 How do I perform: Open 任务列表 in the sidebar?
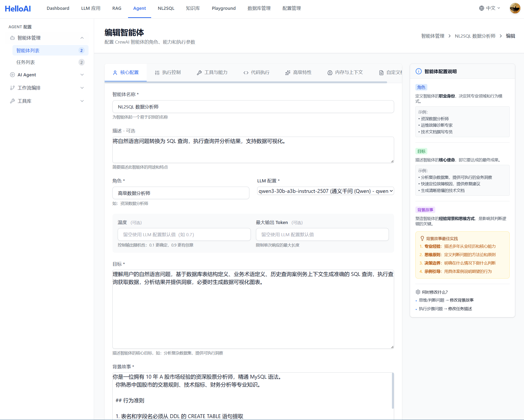(x=26, y=62)
